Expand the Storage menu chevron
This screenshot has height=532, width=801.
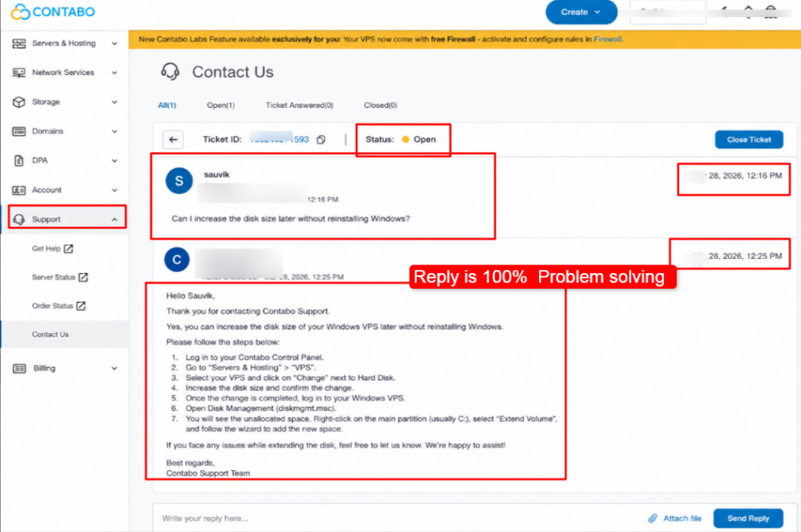pyautogui.click(x=114, y=102)
